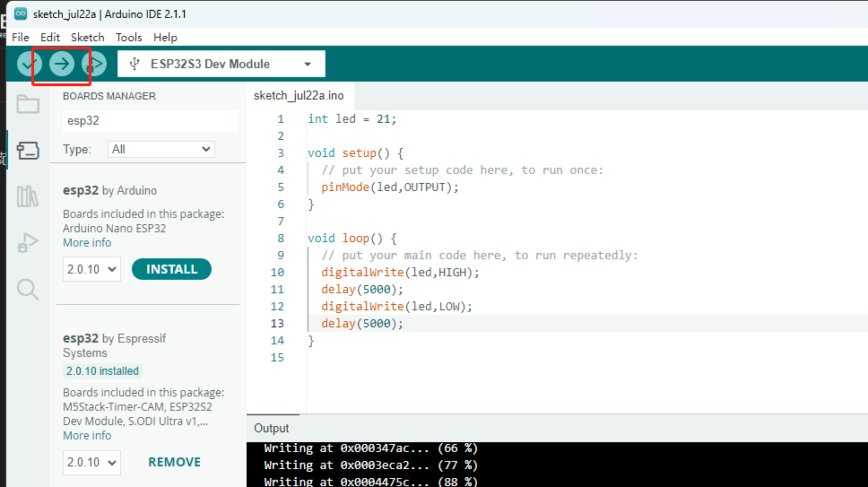Click the 'void setup() {' line
The width and height of the screenshot is (868, 487).
click(355, 153)
